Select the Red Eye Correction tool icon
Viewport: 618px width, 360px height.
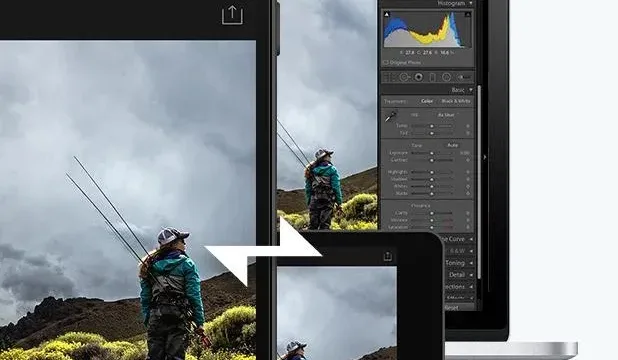tap(419, 77)
